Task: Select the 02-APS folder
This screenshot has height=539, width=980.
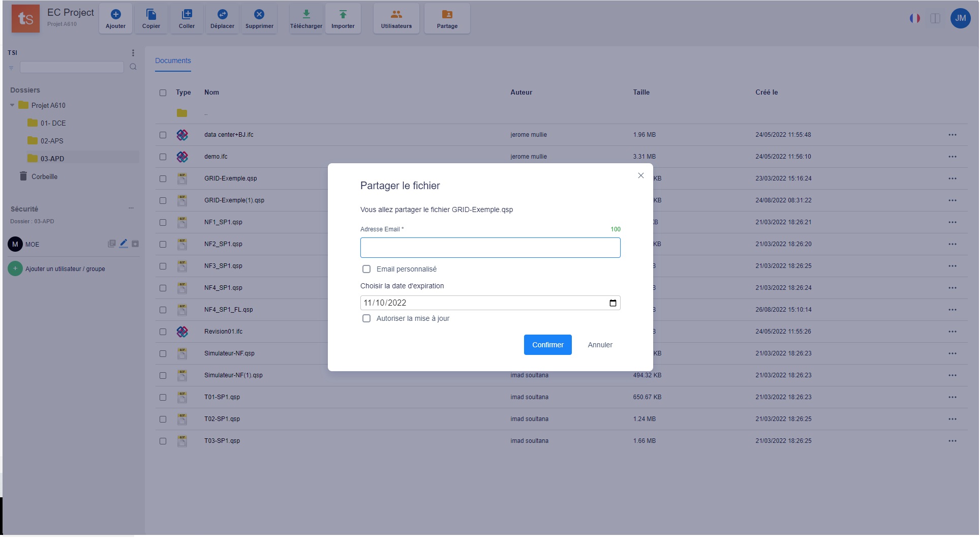Action: [52, 141]
